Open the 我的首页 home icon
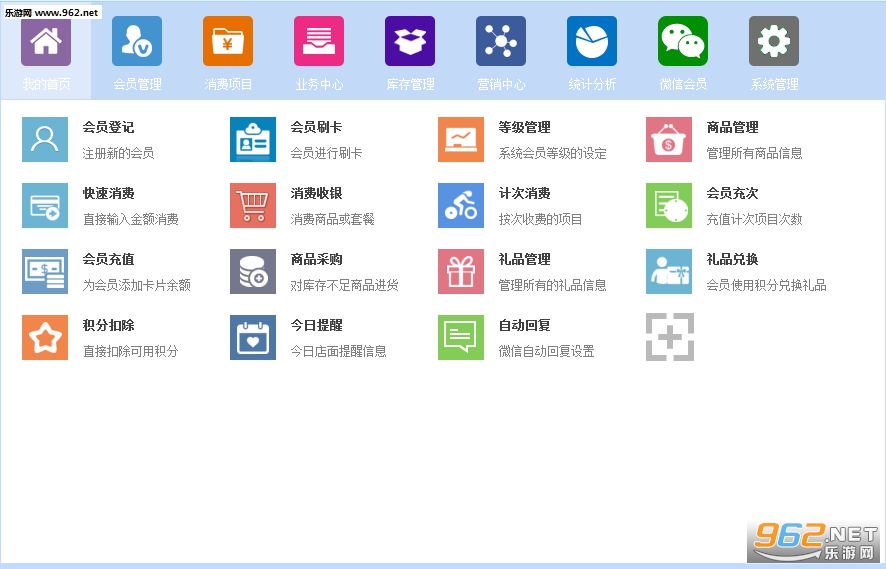Viewport: 886px width, 569px height. tap(46, 41)
